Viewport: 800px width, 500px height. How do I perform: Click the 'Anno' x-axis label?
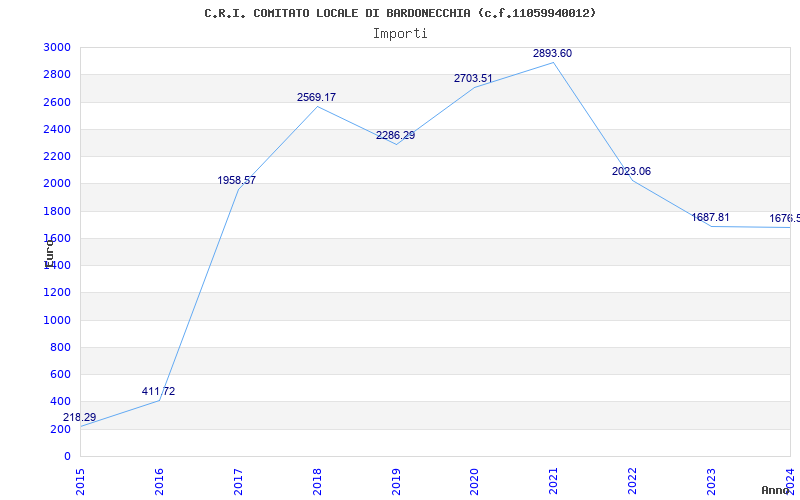(775, 490)
